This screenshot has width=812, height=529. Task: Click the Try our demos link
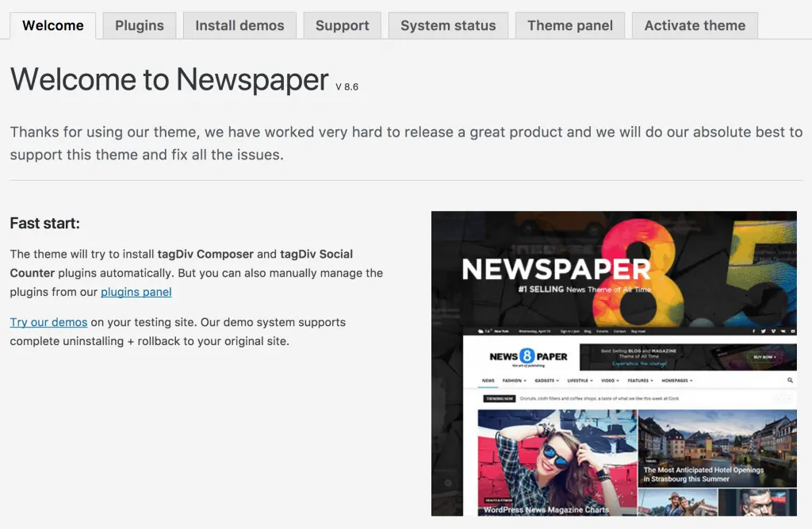click(x=48, y=322)
